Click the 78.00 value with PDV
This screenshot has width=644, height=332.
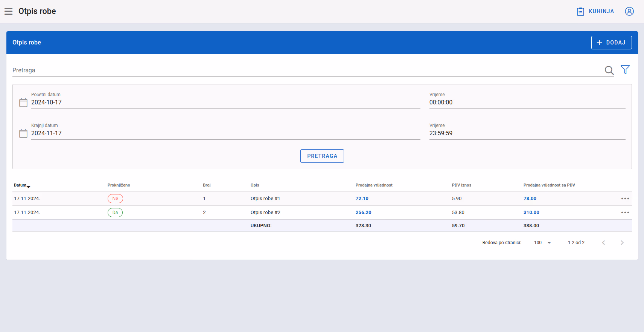pyautogui.click(x=530, y=199)
